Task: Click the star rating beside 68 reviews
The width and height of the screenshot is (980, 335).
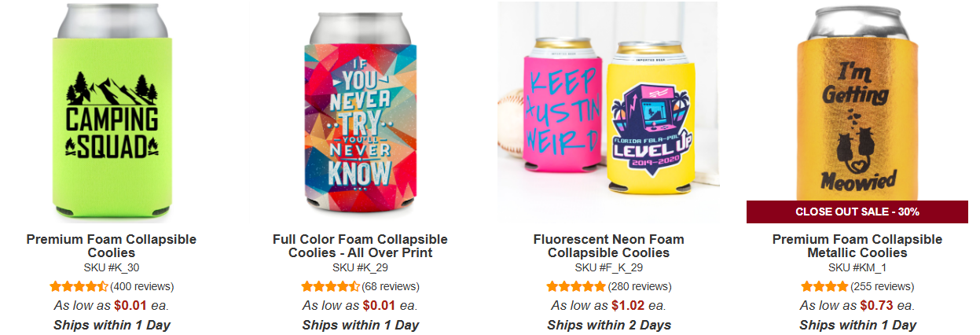Action: coord(331,286)
